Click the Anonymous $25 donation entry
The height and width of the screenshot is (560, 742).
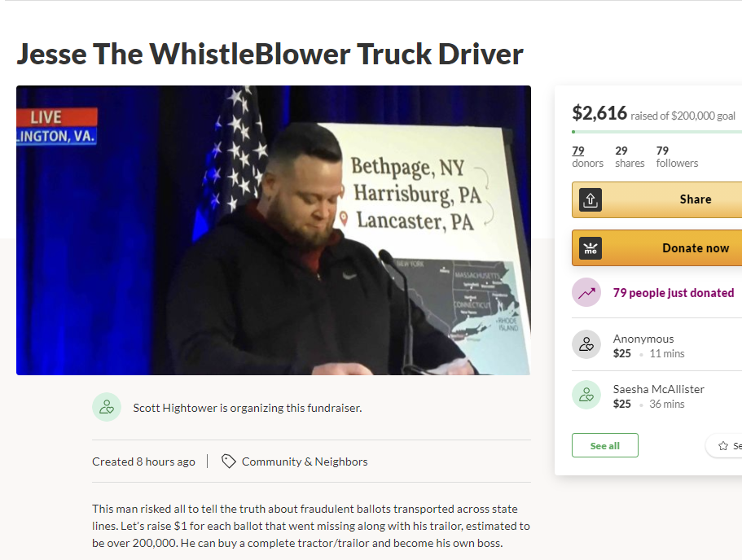pyautogui.click(x=656, y=346)
